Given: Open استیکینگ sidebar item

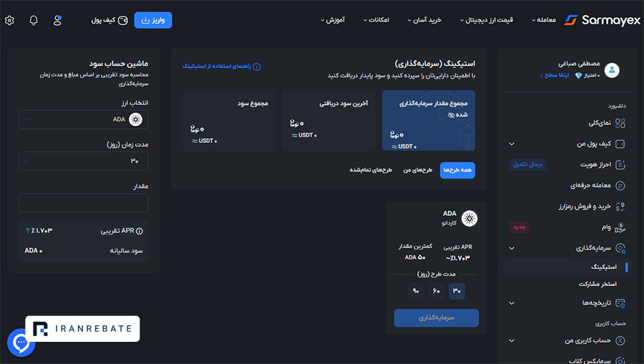Looking at the screenshot, I should [x=567, y=267].
